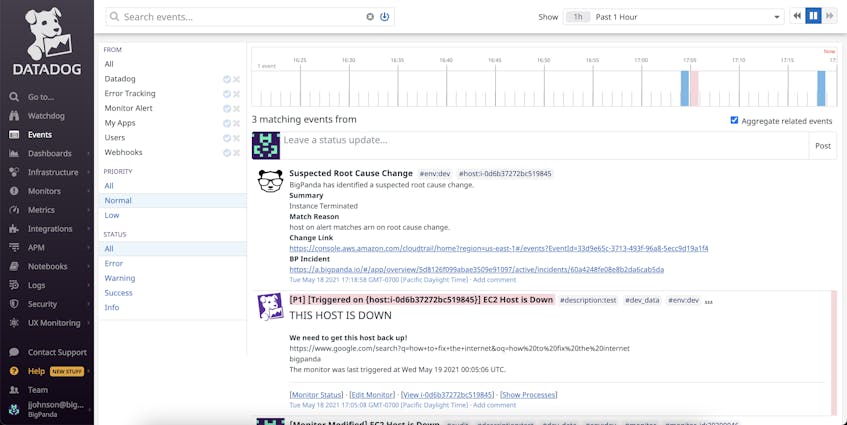
Task: Click the Show Processes link
Action: tap(528, 395)
